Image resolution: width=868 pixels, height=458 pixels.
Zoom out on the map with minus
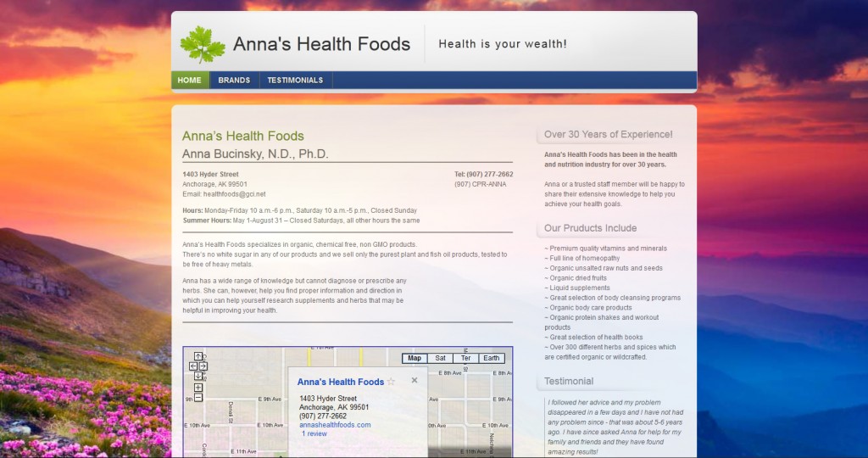pyautogui.click(x=198, y=398)
